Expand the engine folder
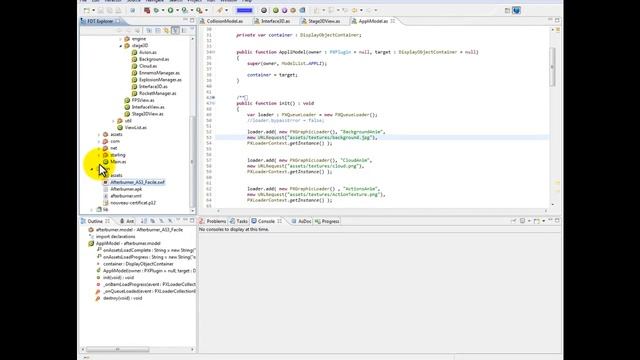The height and width of the screenshot is (360, 640). click(x=121, y=39)
